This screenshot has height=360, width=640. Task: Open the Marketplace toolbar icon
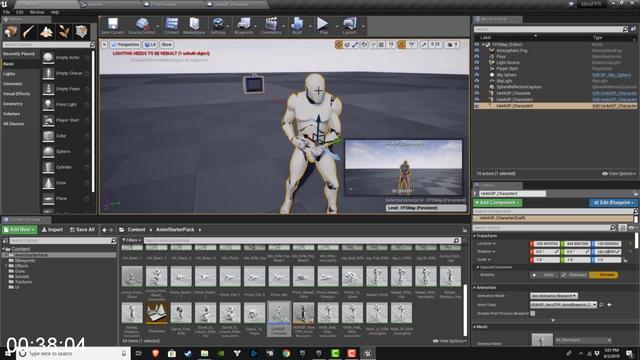pyautogui.click(x=194, y=26)
